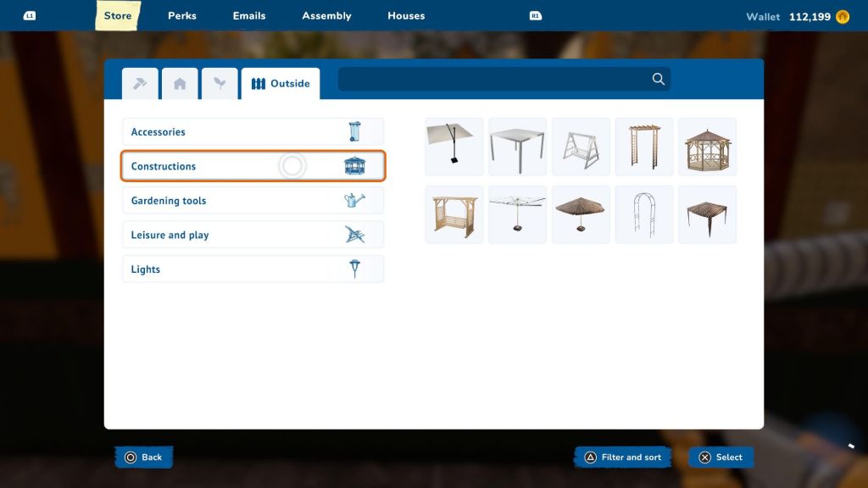The width and height of the screenshot is (868, 488).
Task: Open the hammer tools store tab
Action: (x=140, y=84)
